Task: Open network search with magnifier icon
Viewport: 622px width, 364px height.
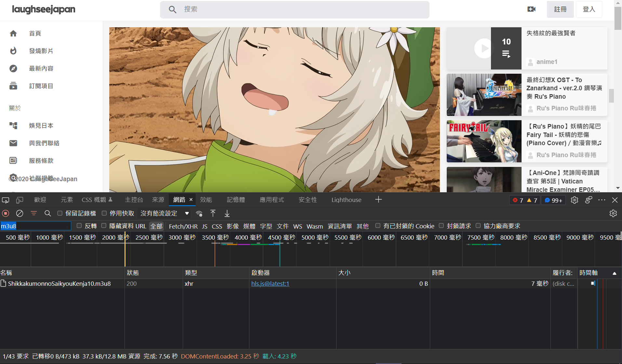Action: click(48, 213)
